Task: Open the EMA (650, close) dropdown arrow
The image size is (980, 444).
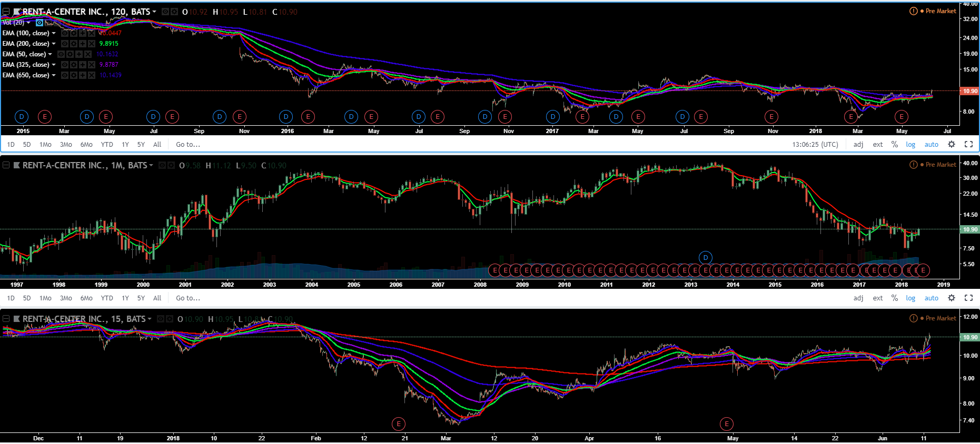Action: click(54, 75)
